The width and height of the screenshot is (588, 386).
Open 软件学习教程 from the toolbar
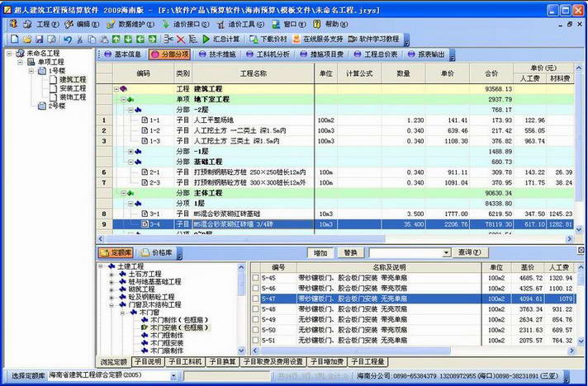(374, 39)
